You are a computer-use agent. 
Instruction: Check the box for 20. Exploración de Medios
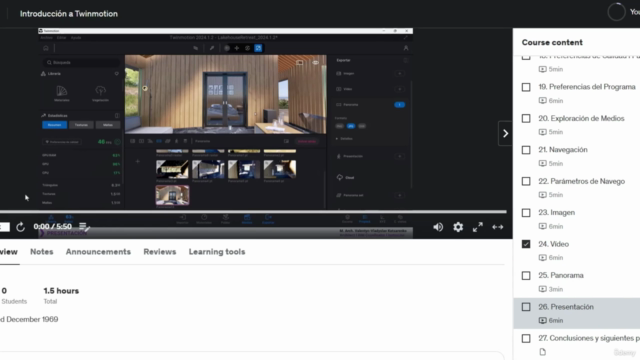[526, 118]
